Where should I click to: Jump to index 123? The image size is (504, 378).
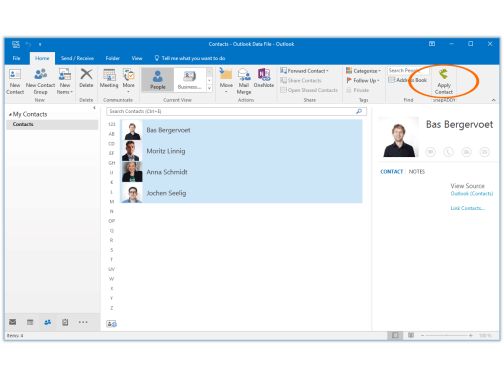[112, 124]
